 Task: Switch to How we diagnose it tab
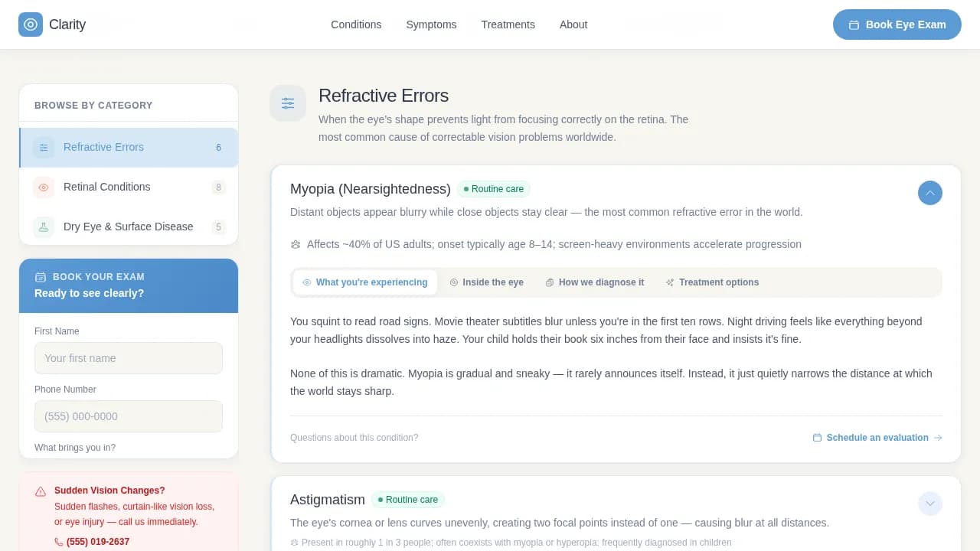[x=595, y=282]
